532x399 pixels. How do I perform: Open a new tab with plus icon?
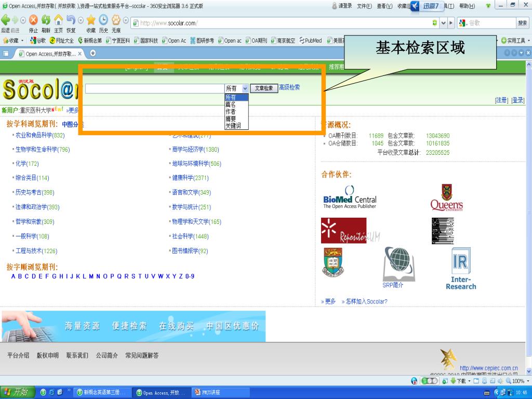[x=92, y=54]
